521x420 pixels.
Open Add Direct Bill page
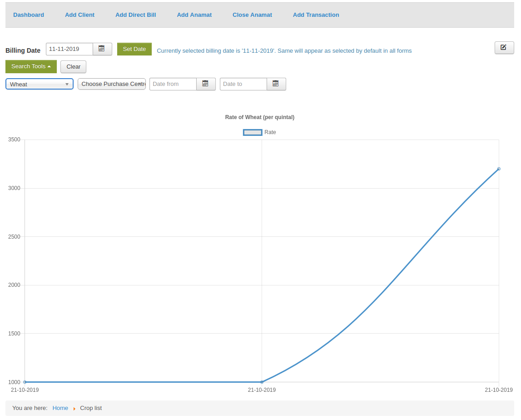point(135,15)
